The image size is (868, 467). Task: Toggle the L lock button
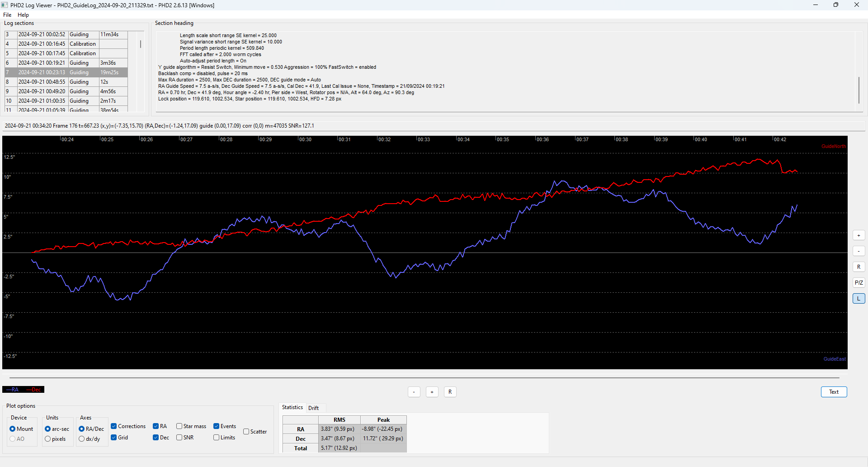859,299
